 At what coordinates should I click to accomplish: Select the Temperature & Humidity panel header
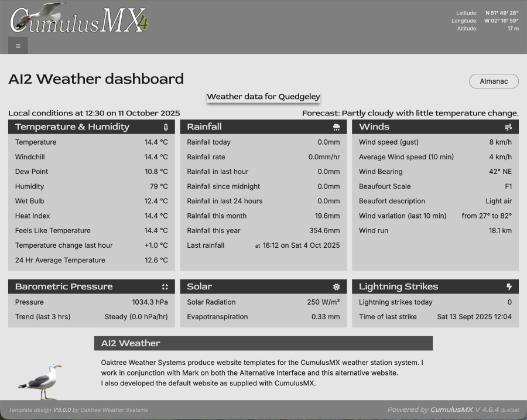[x=72, y=127]
